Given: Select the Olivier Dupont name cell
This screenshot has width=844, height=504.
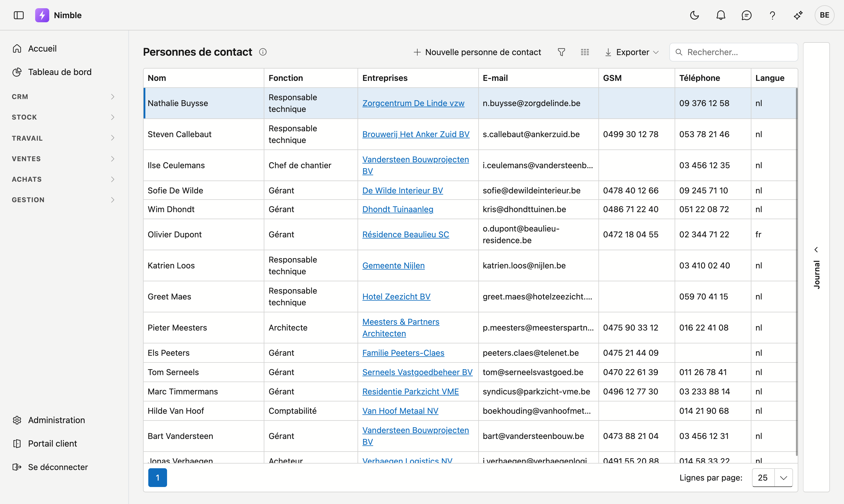Looking at the screenshot, I should [x=203, y=234].
